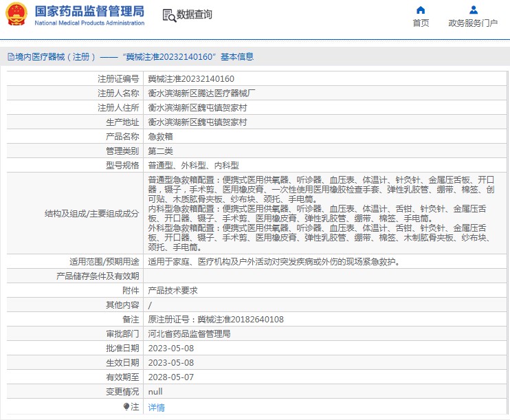Open the 首页 navigation item
The height and width of the screenshot is (420, 510).
point(421,23)
